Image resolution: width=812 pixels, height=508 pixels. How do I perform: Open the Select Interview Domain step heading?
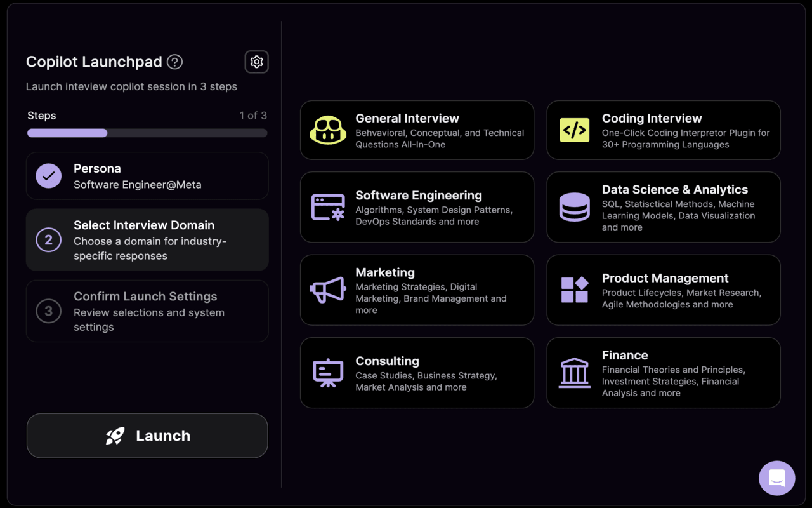pyautogui.click(x=144, y=225)
